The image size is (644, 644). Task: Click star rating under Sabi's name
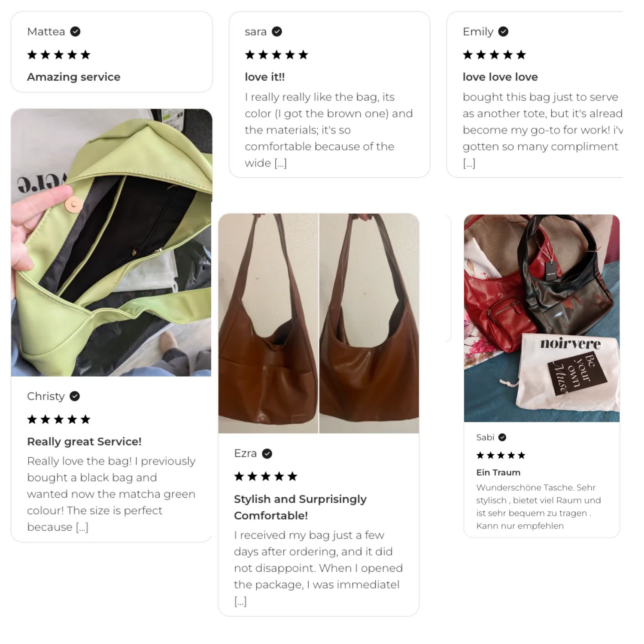click(x=501, y=456)
